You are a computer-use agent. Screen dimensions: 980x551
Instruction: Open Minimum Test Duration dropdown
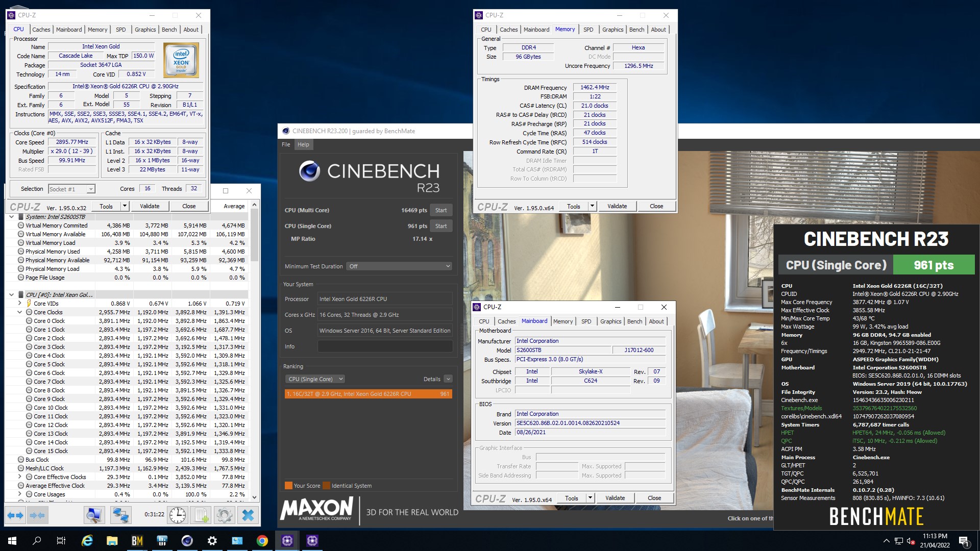coord(399,266)
